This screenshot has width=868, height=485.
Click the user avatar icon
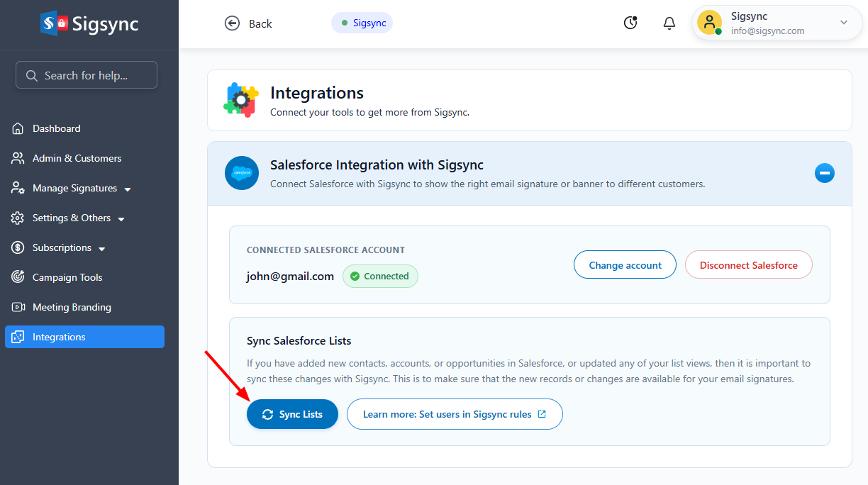[709, 22]
